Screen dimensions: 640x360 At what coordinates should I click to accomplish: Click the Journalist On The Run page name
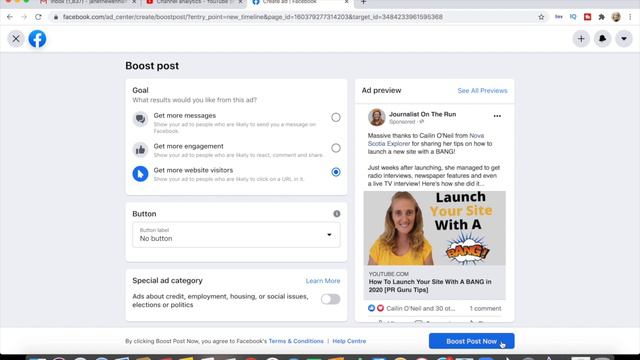[x=422, y=114]
